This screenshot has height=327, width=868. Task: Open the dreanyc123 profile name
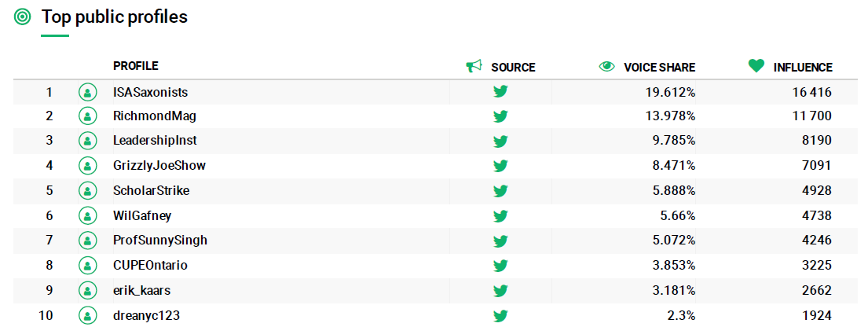pyautogui.click(x=146, y=316)
